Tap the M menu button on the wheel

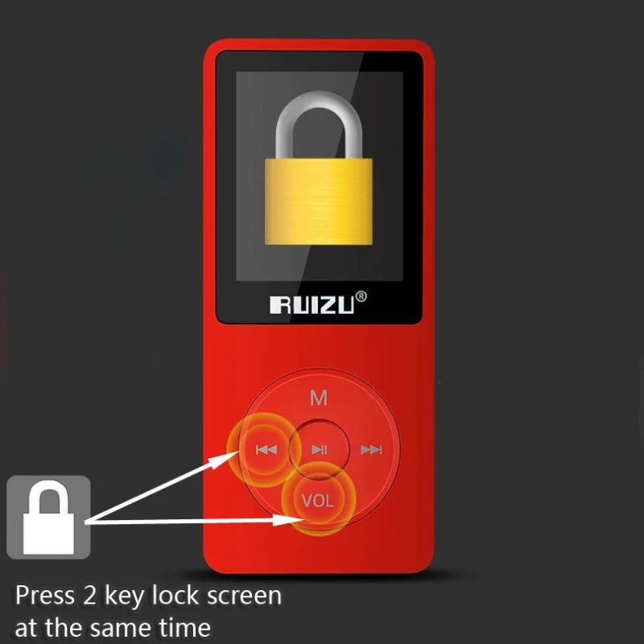(x=319, y=398)
